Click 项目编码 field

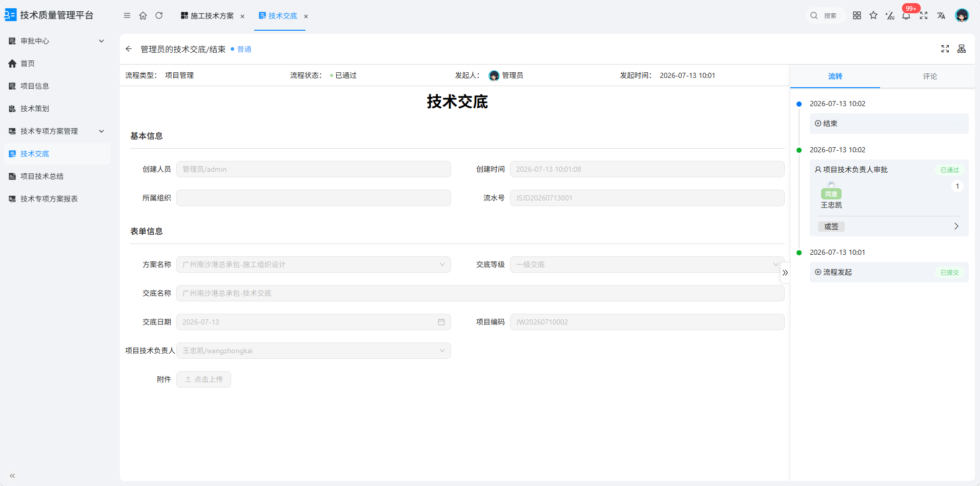tap(647, 322)
